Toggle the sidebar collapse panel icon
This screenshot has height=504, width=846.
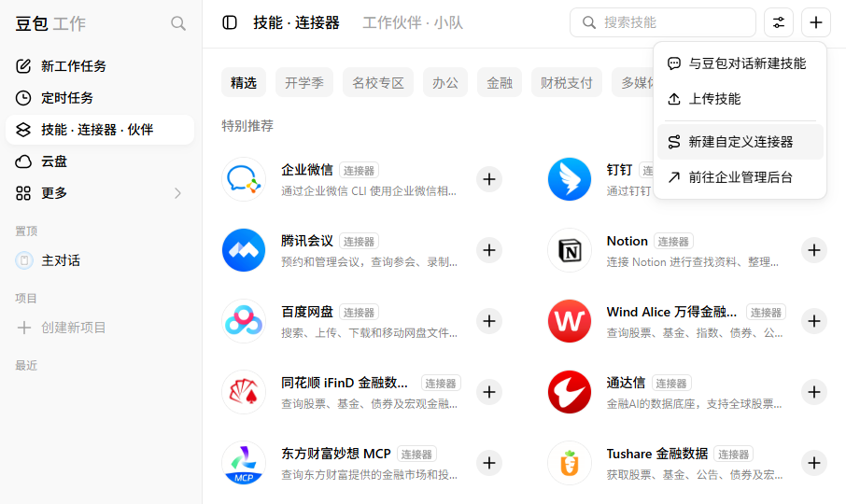230,22
